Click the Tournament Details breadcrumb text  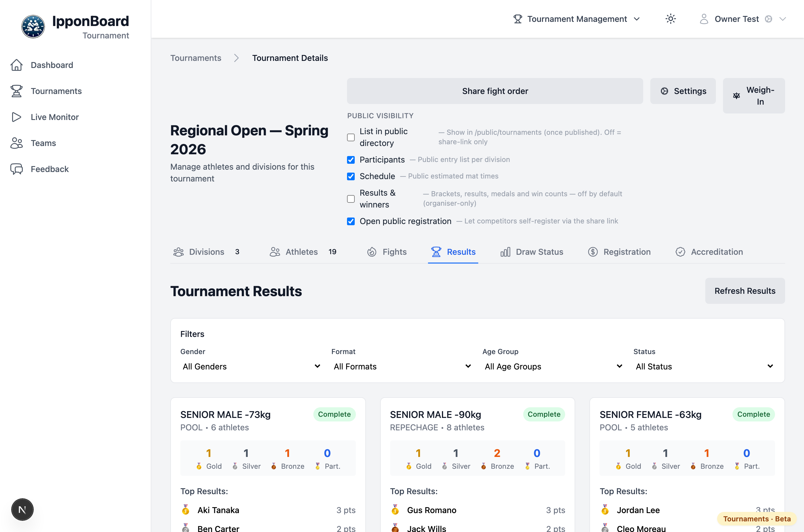[290, 58]
